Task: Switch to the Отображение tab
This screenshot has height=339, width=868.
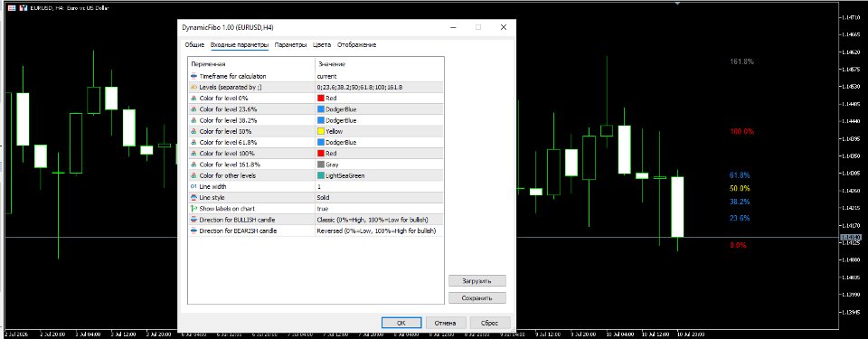Action: click(356, 45)
